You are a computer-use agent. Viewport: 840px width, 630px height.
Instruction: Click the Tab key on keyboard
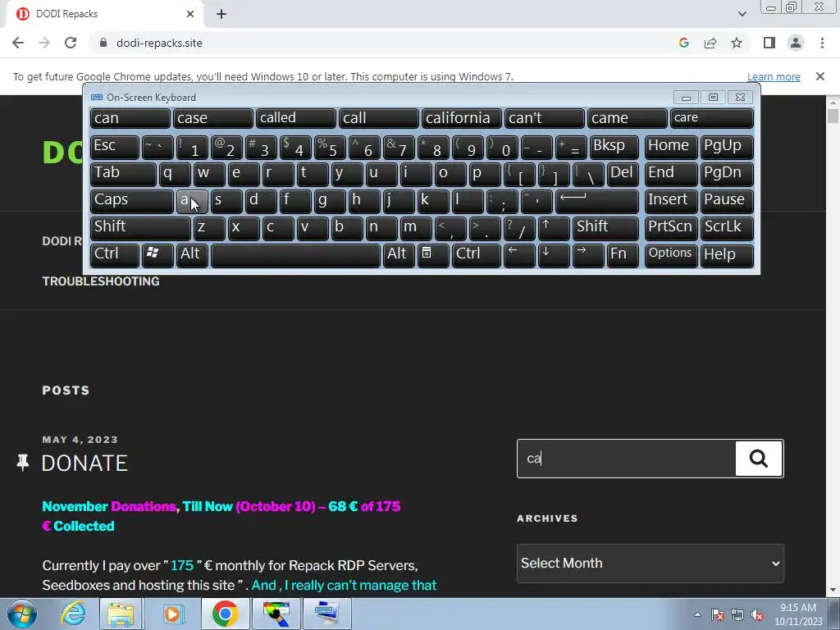point(123,174)
